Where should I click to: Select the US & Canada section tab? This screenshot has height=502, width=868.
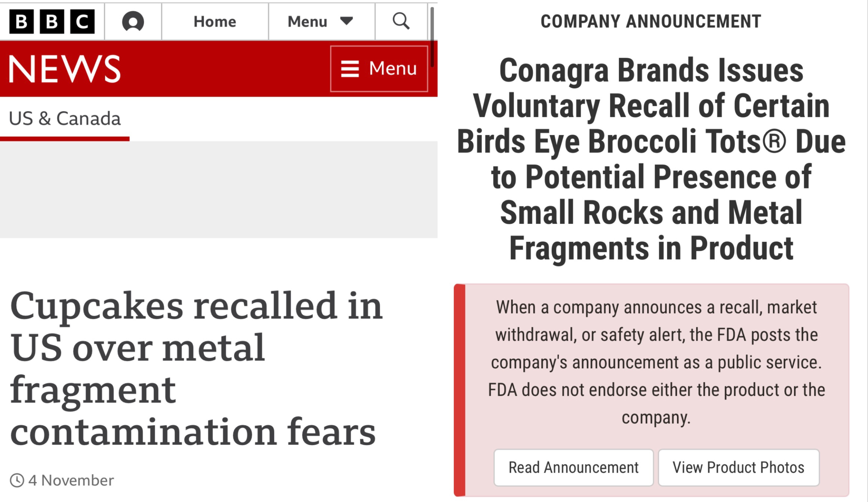coord(65,119)
